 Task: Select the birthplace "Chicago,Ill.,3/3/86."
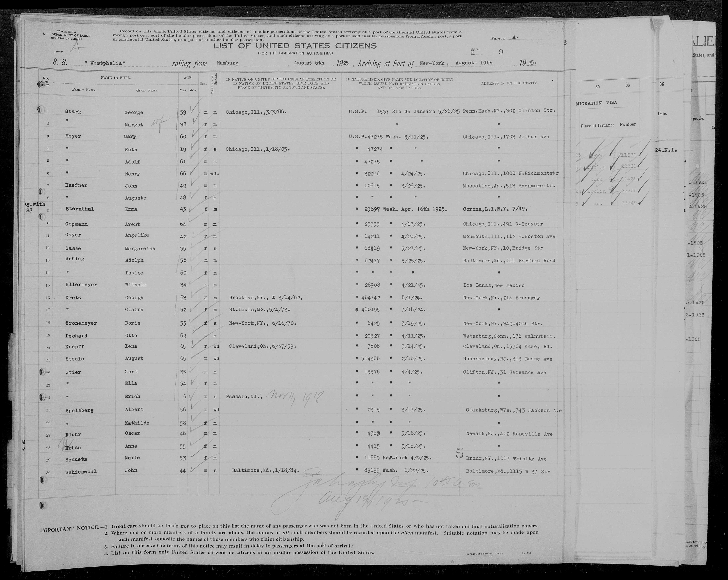click(256, 112)
